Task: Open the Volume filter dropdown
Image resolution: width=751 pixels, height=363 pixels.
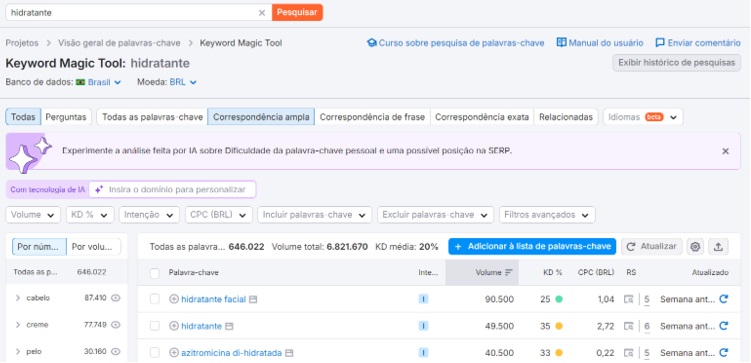Action: click(33, 215)
